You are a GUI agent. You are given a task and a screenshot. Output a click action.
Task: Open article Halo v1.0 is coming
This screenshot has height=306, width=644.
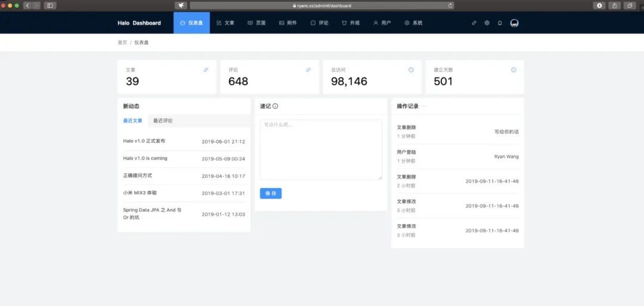(145, 158)
